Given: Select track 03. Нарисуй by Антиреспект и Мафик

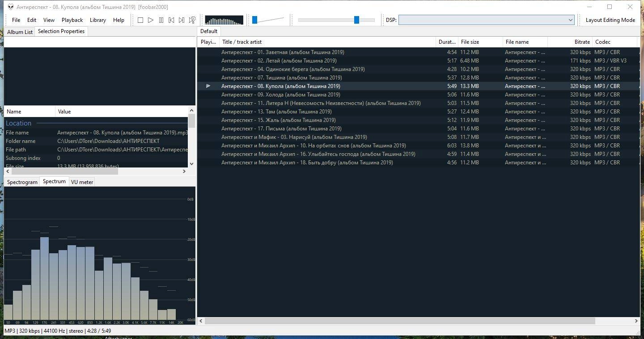Looking at the screenshot, I should [x=419, y=137].
